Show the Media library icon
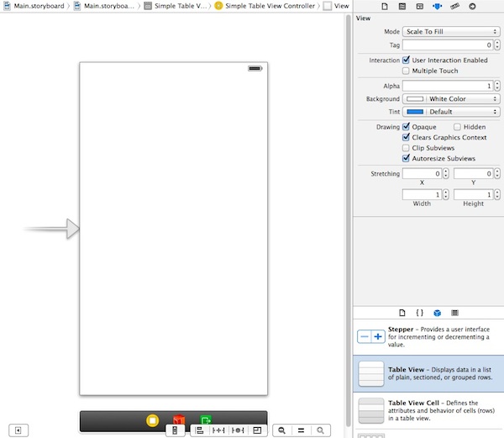This screenshot has height=438, width=504. [x=454, y=312]
